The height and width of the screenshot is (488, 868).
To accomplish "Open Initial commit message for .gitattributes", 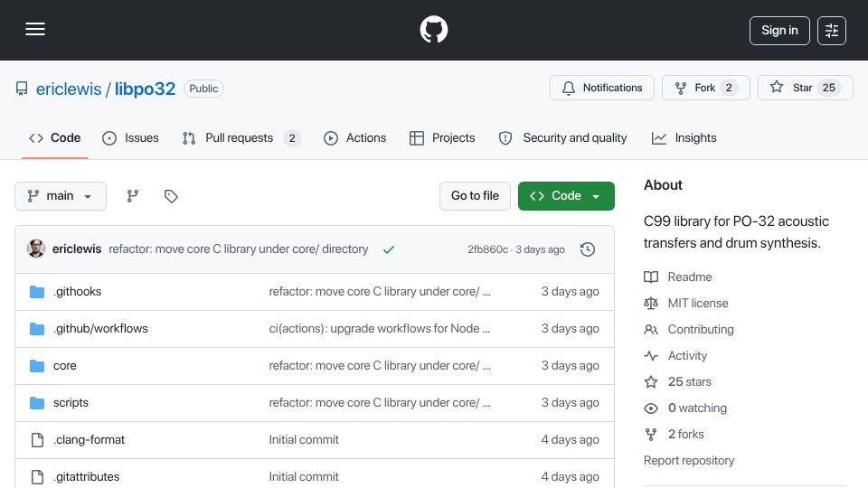I will pos(304,477).
